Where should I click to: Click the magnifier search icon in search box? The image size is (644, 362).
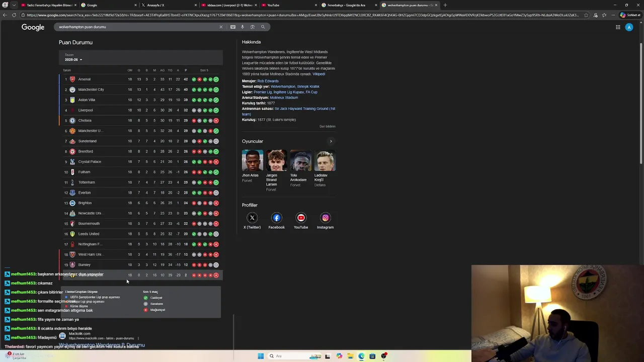tap(263, 27)
